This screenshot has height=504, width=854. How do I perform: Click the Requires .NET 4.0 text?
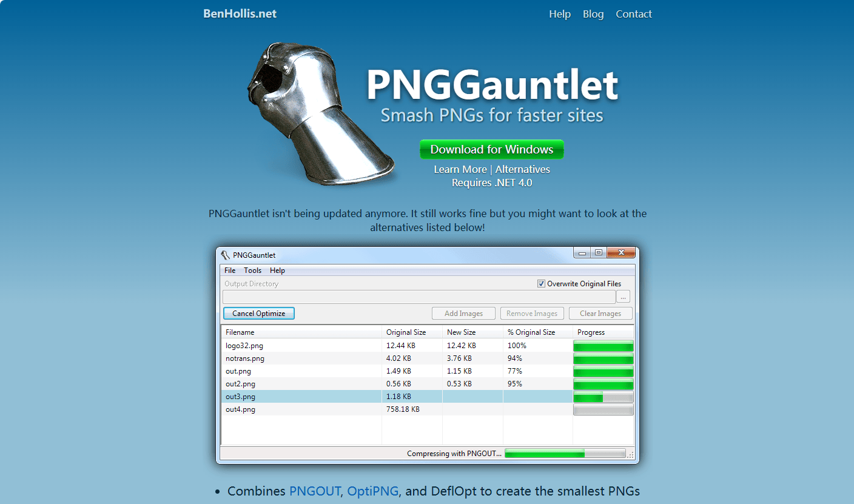[492, 183]
